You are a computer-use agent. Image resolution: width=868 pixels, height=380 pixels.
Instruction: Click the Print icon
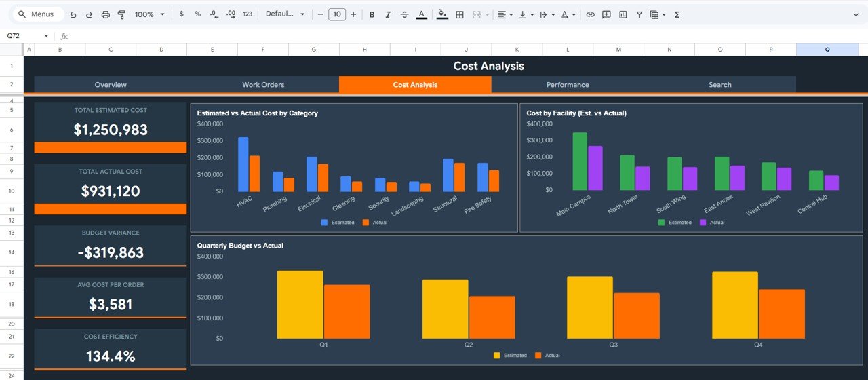click(105, 14)
